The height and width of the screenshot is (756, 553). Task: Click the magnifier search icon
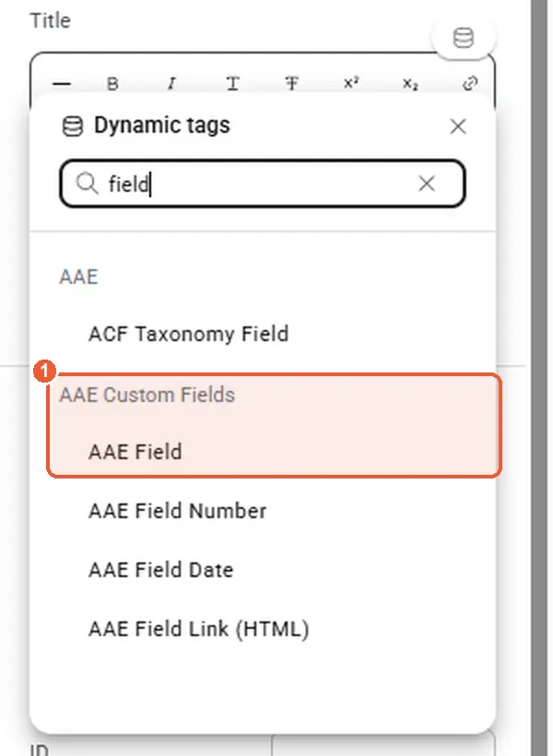pos(87,183)
